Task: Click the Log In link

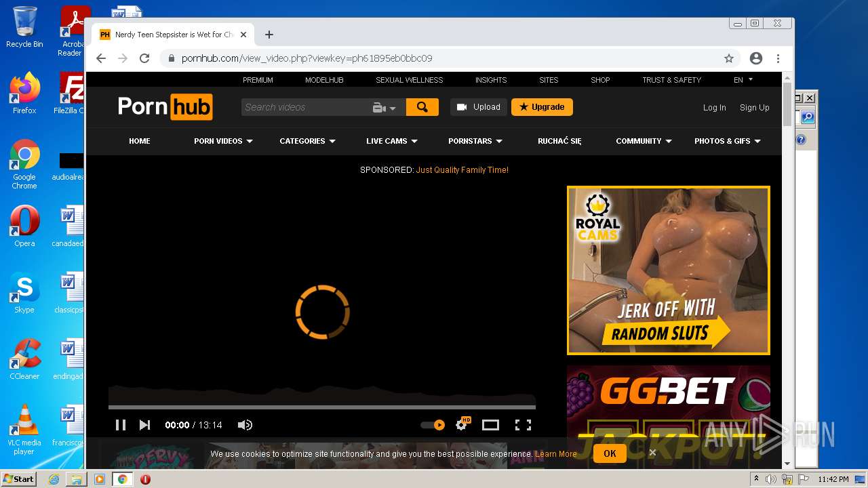Action: pos(714,108)
